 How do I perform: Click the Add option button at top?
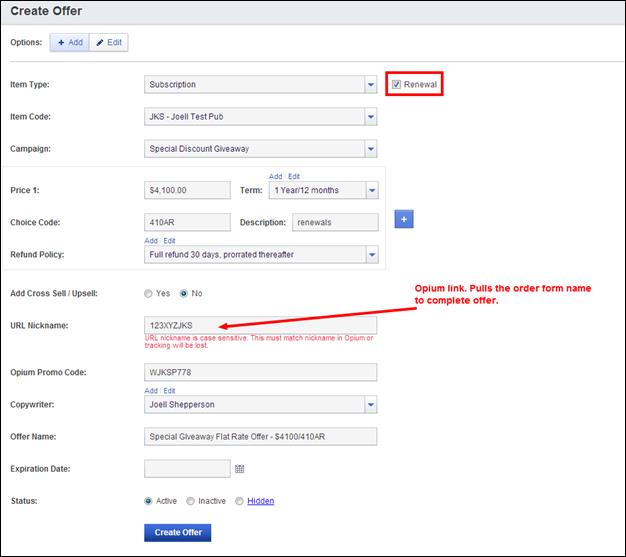[x=69, y=42]
